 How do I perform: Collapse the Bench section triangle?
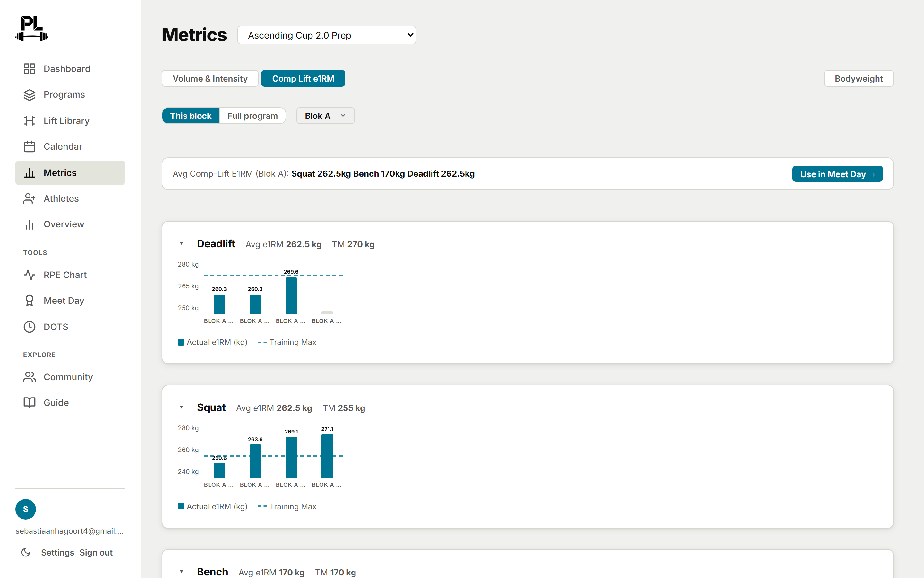pyautogui.click(x=181, y=572)
